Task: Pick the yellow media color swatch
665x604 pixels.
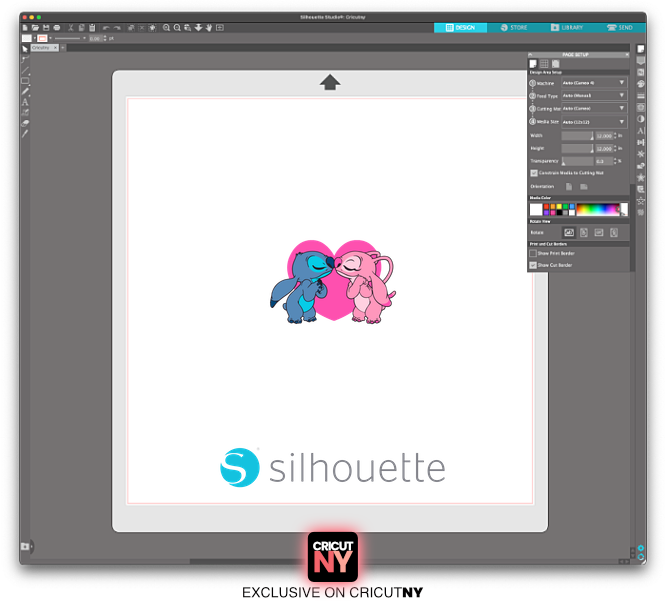Action: [x=559, y=207]
